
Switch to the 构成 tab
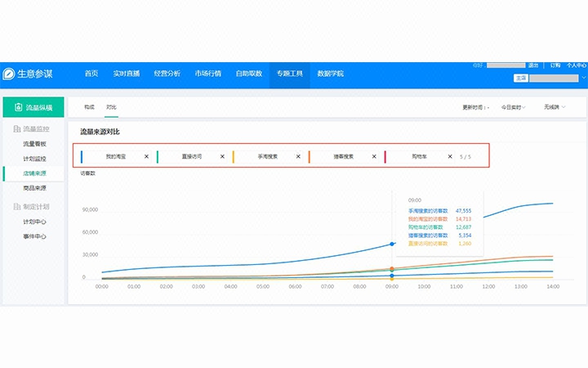89,107
